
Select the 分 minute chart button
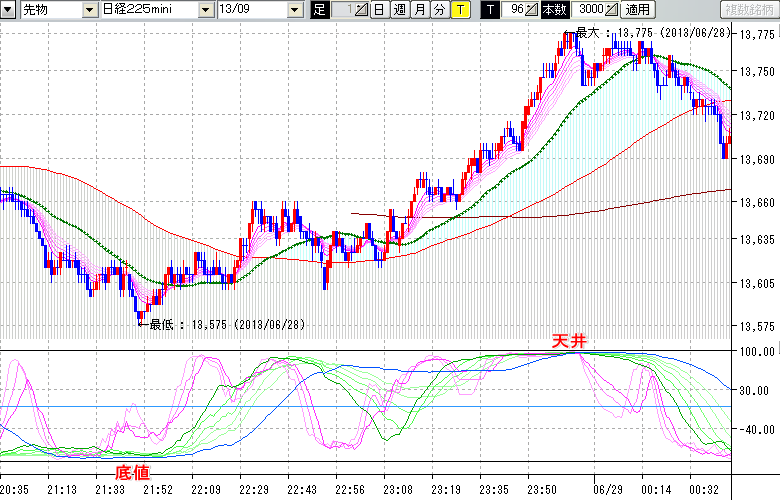pyautogui.click(x=440, y=10)
